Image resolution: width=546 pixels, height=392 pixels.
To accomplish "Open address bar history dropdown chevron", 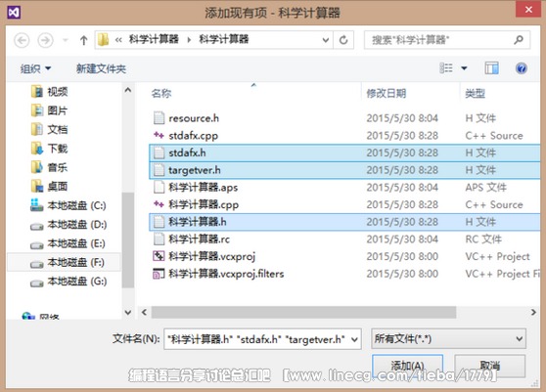I will 326,40.
